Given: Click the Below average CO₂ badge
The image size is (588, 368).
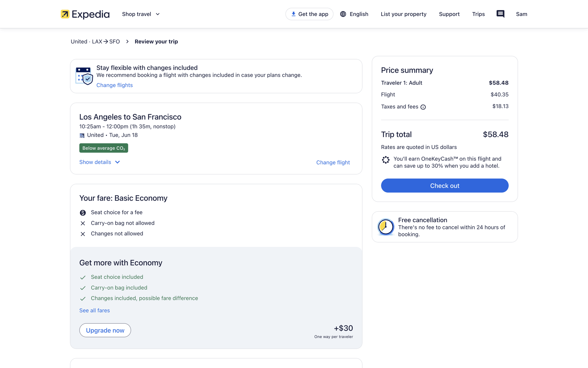Looking at the screenshot, I should pos(104,148).
